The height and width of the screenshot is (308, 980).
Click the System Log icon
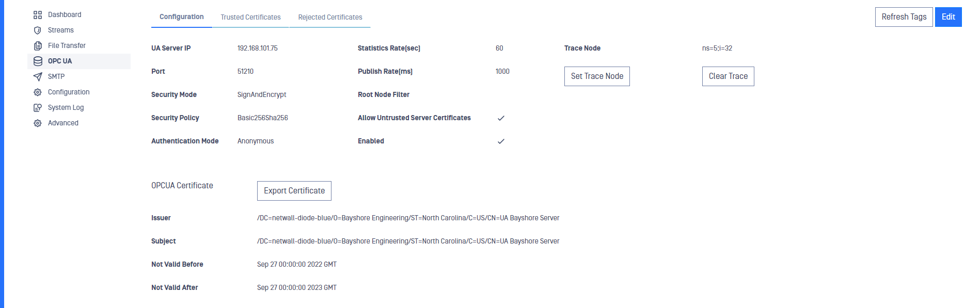(38, 108)
